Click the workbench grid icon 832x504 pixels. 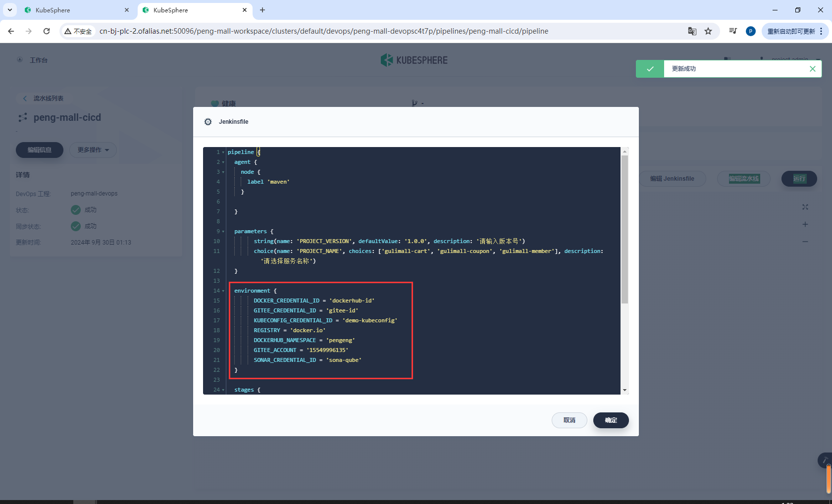(x=20, y=60)
